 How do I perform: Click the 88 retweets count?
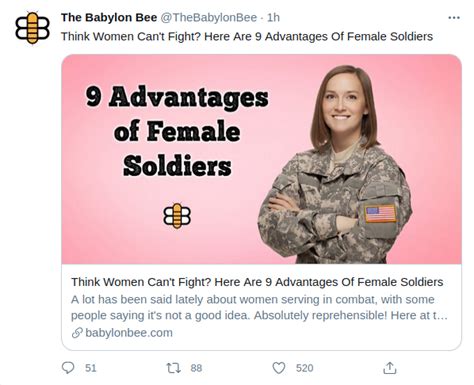196,368
